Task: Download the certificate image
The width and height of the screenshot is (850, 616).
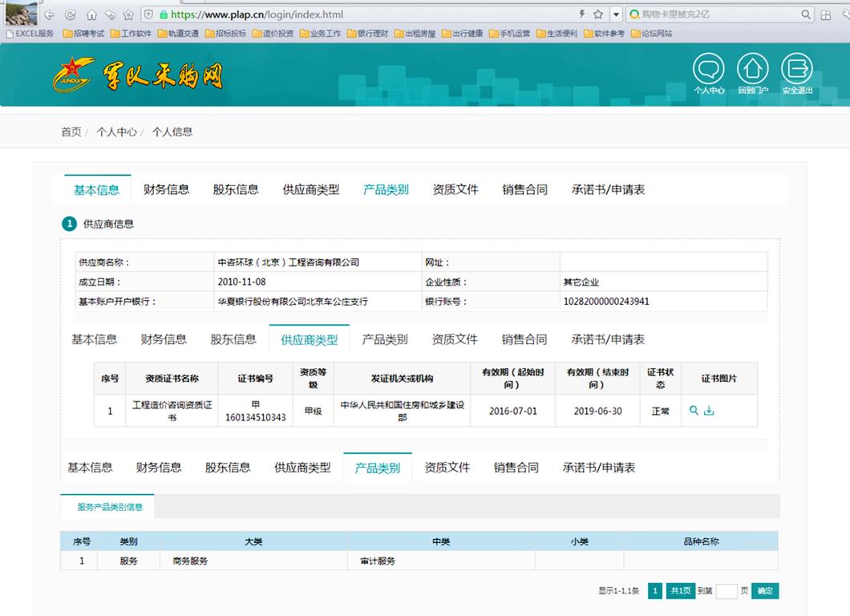Action: [709, 411]
